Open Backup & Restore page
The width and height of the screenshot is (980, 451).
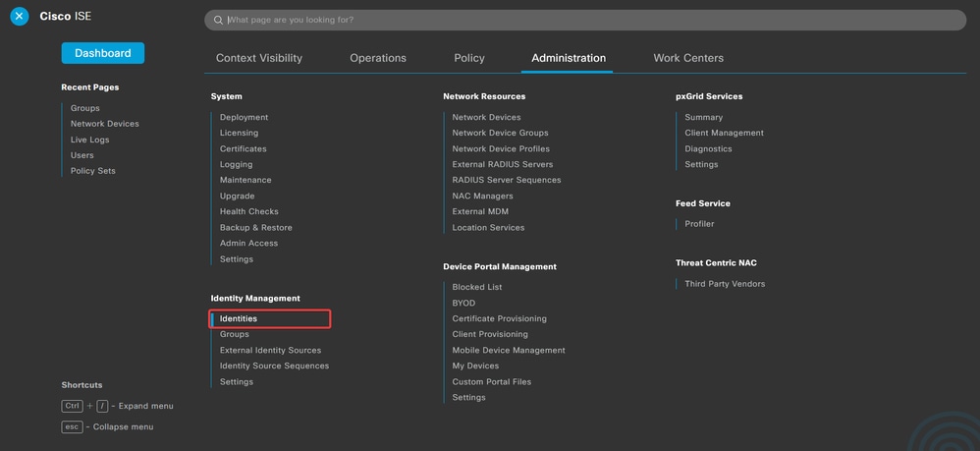(255, 228)
